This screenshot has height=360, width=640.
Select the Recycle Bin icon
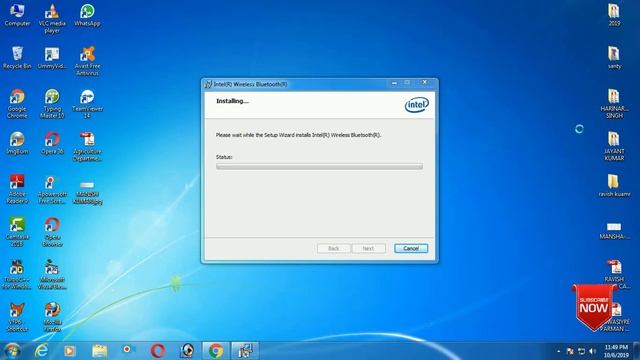(x=17, y=58)
